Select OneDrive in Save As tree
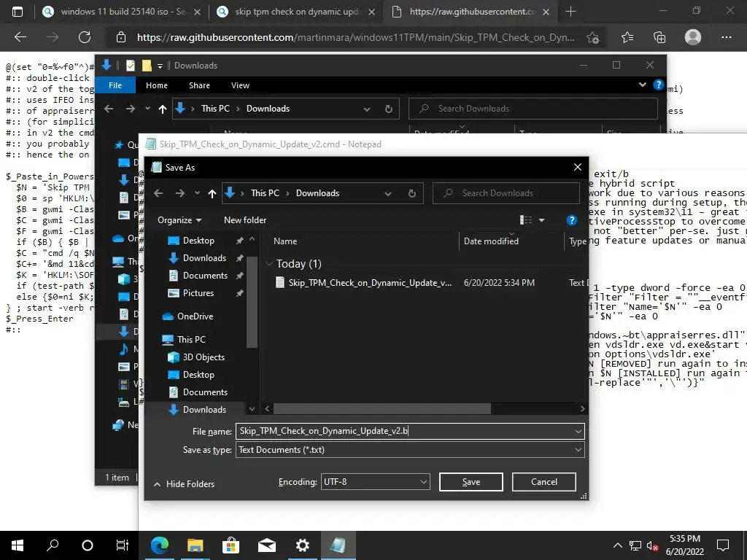Screen dimensions: 747x560 [195, 316]
